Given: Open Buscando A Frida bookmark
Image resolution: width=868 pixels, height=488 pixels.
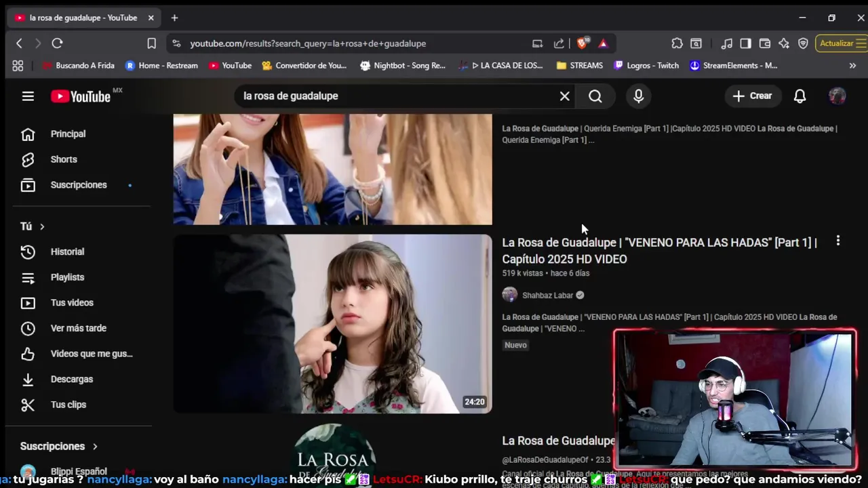Looking at the screenshot, I should [78, 66].
